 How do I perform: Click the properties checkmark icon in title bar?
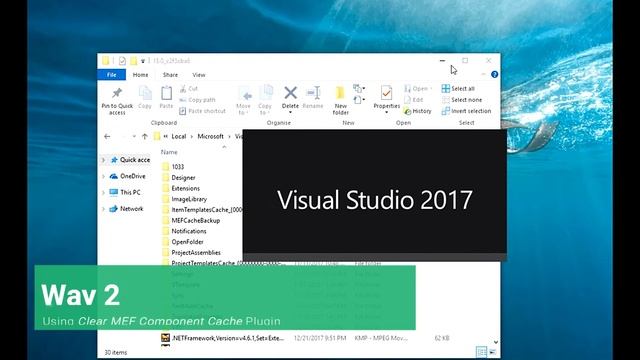click(x=122, y=61)
